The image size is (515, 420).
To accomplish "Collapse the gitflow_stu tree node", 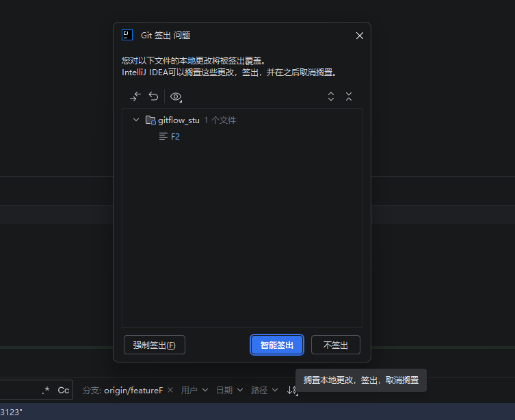I will (x=136, y=120).
